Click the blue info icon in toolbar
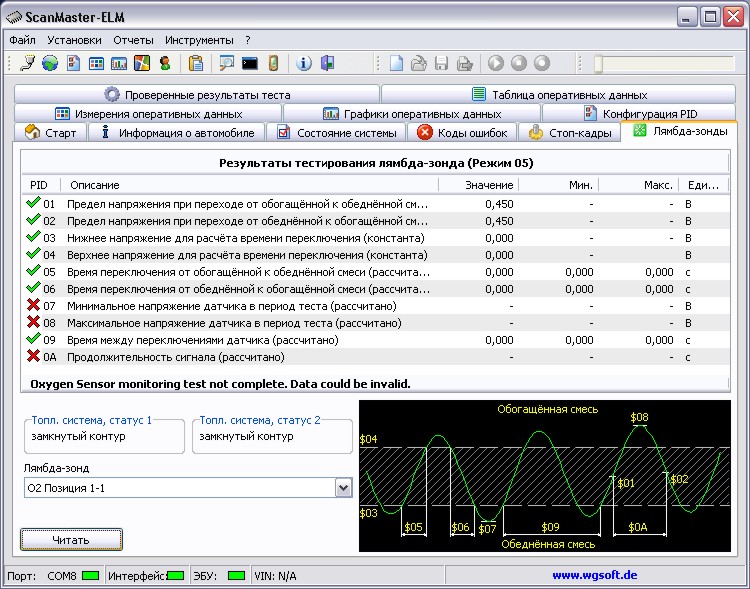The height and width of the screenshot is (589, 750). pos(304,63)
